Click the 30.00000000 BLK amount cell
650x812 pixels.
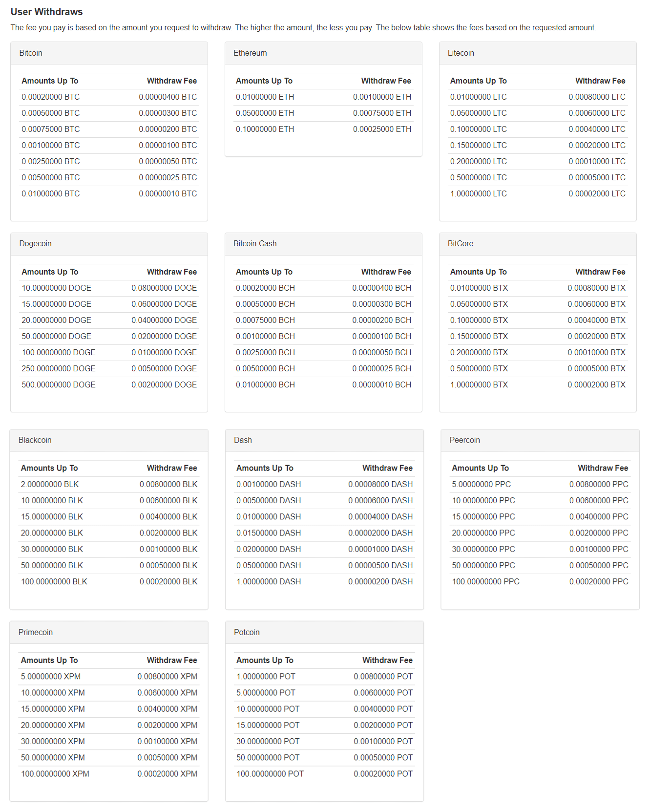pos(52,550)
